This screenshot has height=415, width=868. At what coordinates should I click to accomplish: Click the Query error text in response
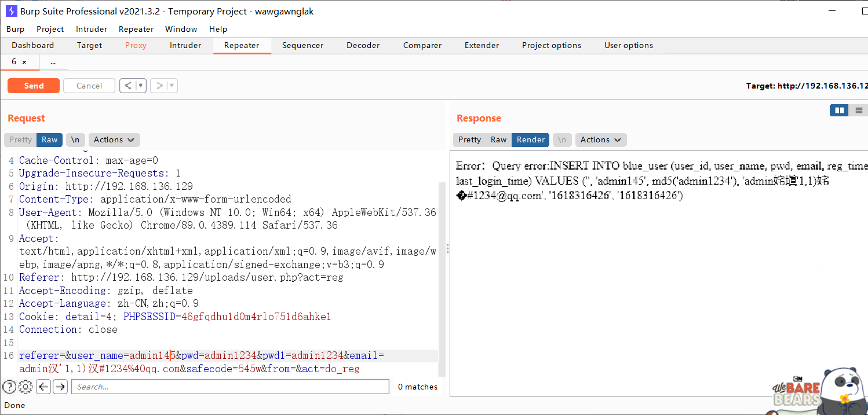tap(521, 166)
